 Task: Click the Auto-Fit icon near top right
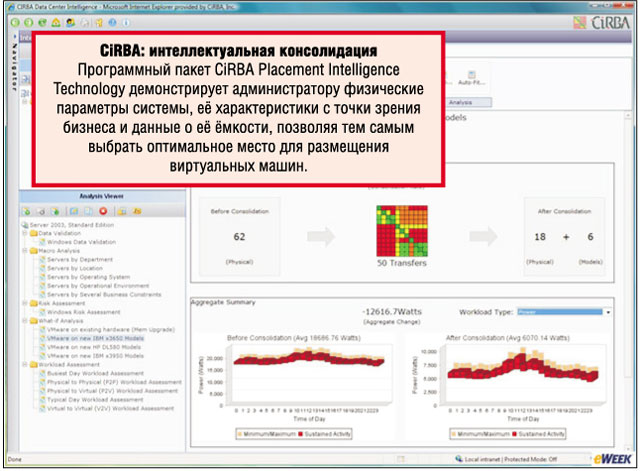(x=471, y=74)
